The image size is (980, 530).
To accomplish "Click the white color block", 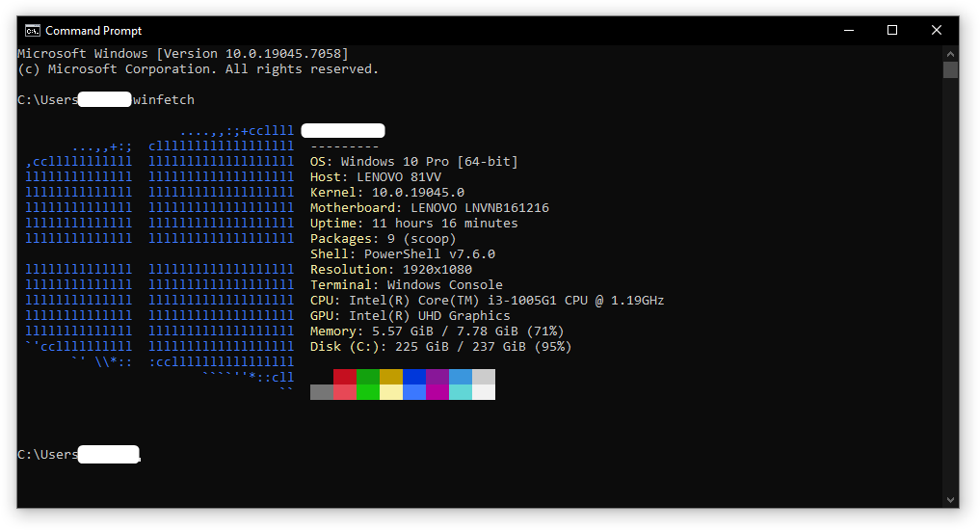I will (484, 392).
